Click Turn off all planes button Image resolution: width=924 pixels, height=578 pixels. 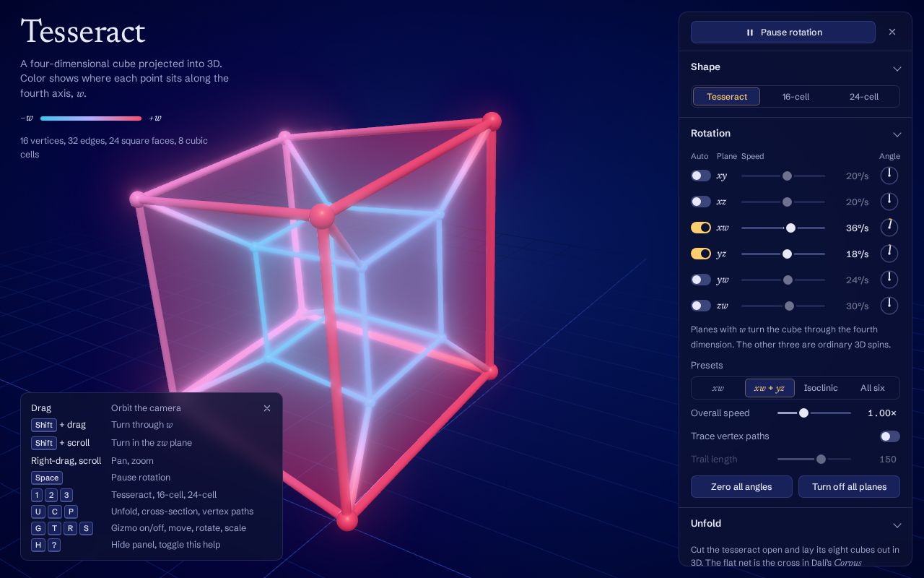849,487
